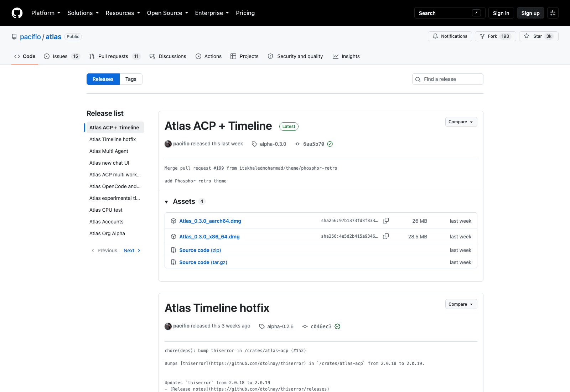This screenshot has height=392, width=570.
Task: Open the Projects tab
Action: tap(244, 56)
